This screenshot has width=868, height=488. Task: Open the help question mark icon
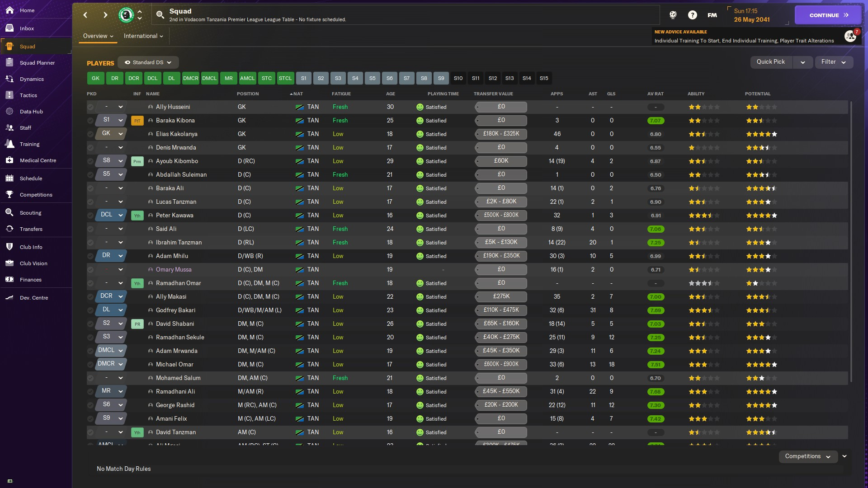(692, 15)
